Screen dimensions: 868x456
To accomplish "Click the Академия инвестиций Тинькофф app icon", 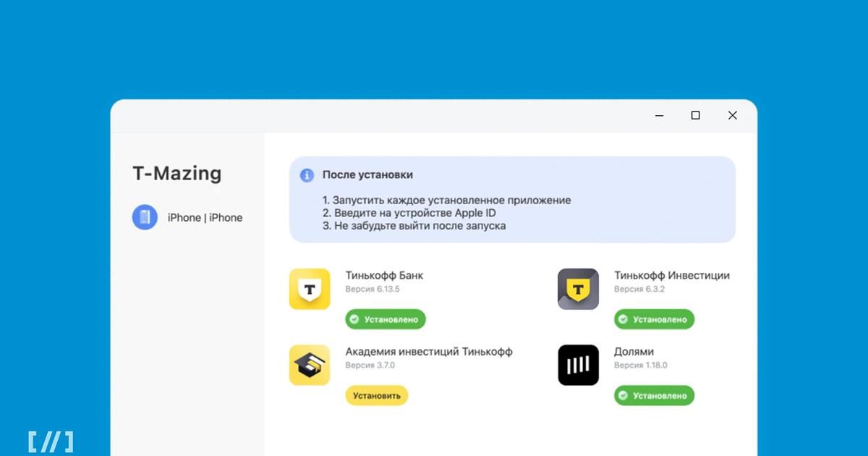I will tap(310, 365).
